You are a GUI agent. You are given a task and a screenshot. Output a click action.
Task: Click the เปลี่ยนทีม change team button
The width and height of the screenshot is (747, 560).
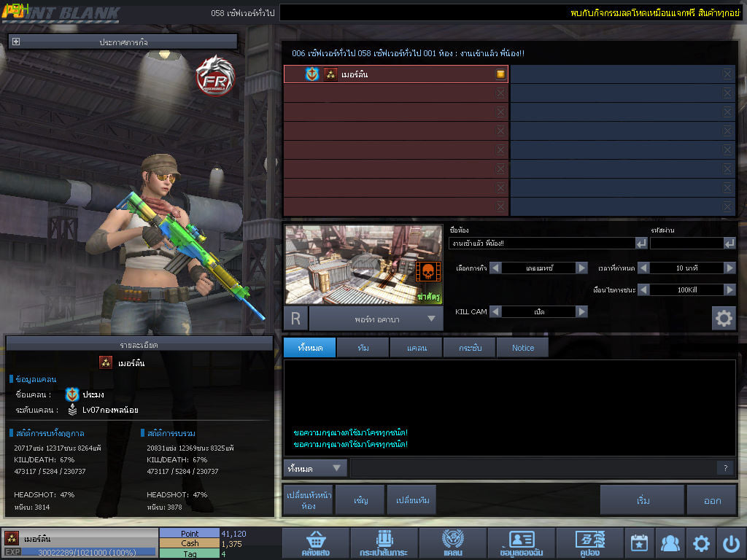(x=412, y=500)
